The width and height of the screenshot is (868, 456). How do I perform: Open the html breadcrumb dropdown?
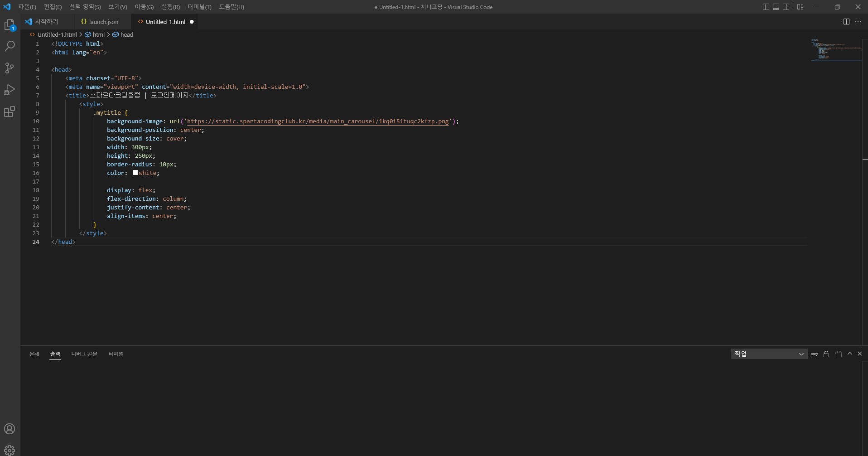click(x=95, y=34)
